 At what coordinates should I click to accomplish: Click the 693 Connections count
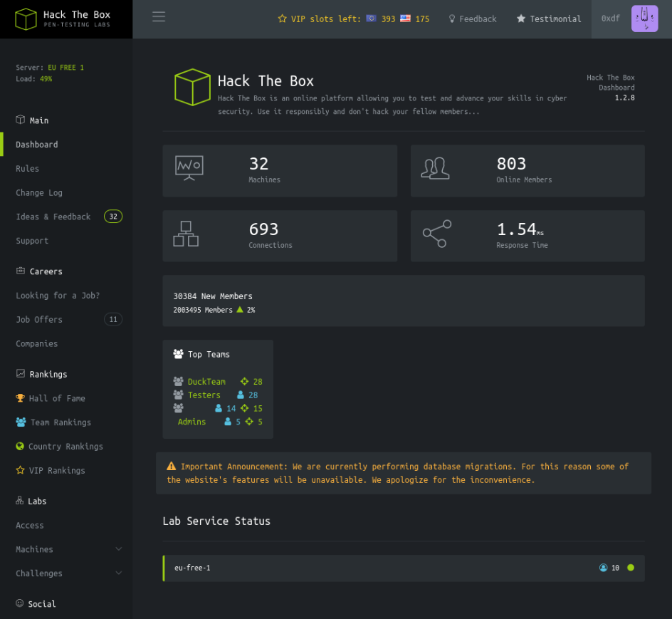(x=263, y=229)
